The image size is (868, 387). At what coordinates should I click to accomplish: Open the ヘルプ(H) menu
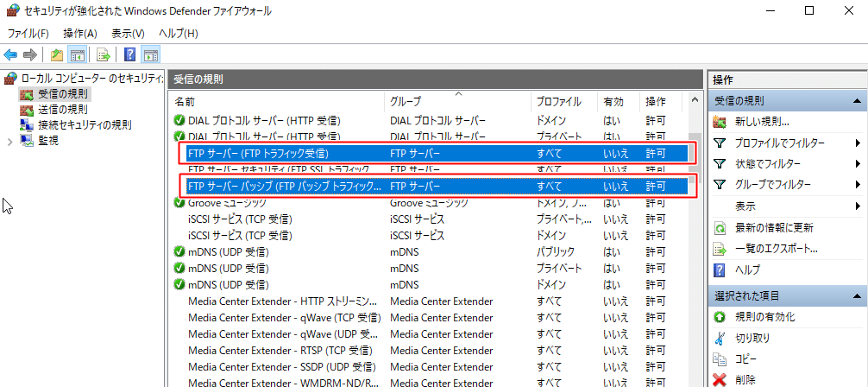click(179, 34)
